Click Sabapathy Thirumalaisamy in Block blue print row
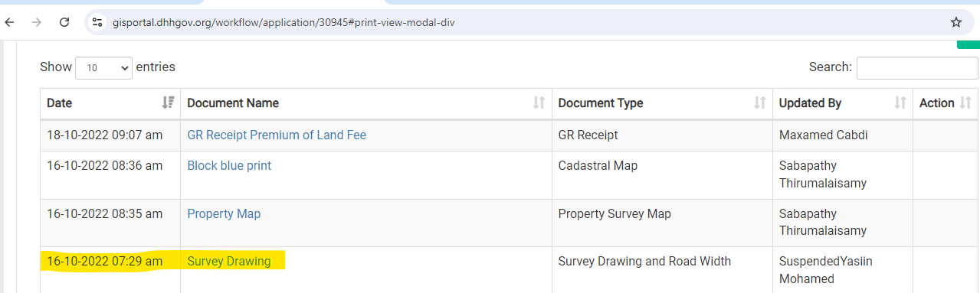 (x=843, y=175)
